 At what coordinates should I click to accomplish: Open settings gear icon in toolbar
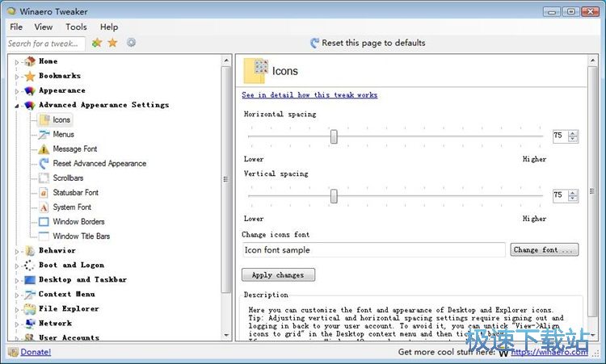[x=132, y=43]
